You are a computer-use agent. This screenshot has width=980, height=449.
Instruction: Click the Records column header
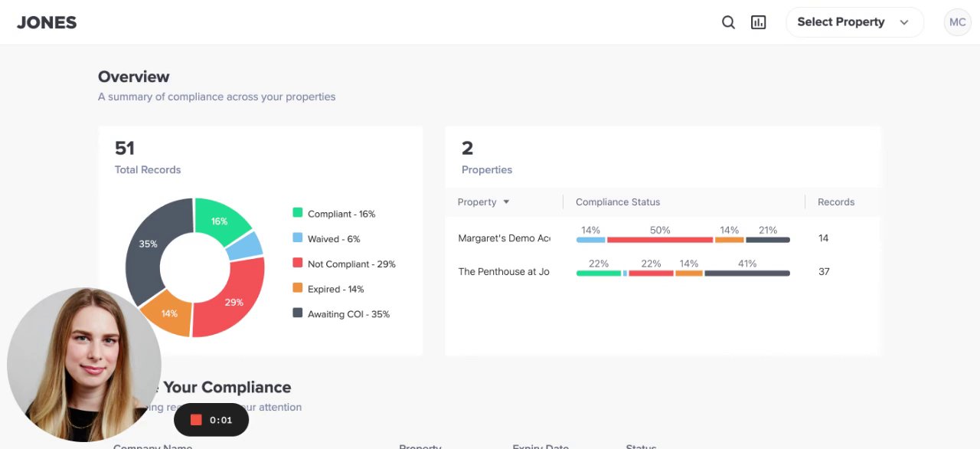click(x=835, y=202)
